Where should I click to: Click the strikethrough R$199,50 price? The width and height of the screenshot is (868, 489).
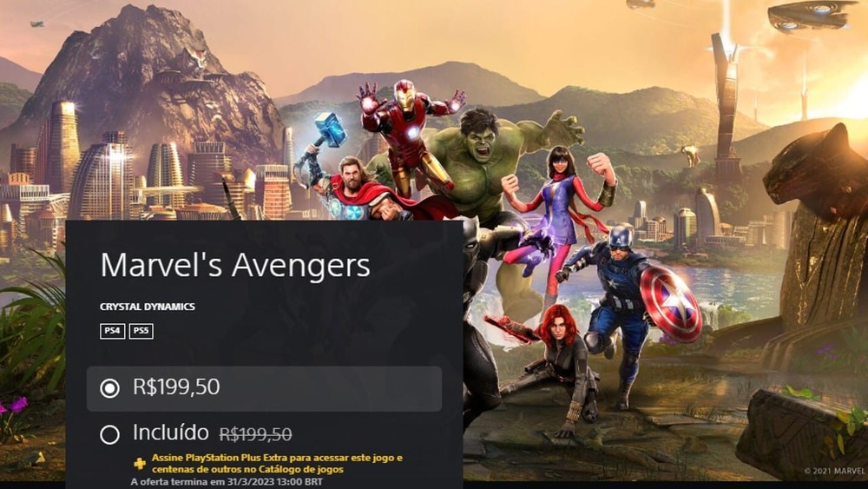(255, 434)
